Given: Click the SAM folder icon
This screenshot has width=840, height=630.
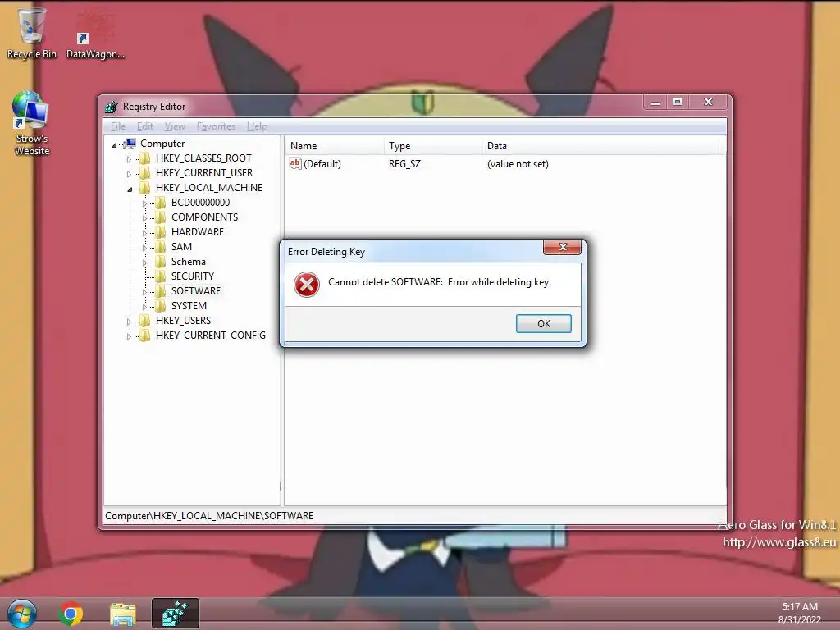Looking at the screenshot, I should point(160,246).
